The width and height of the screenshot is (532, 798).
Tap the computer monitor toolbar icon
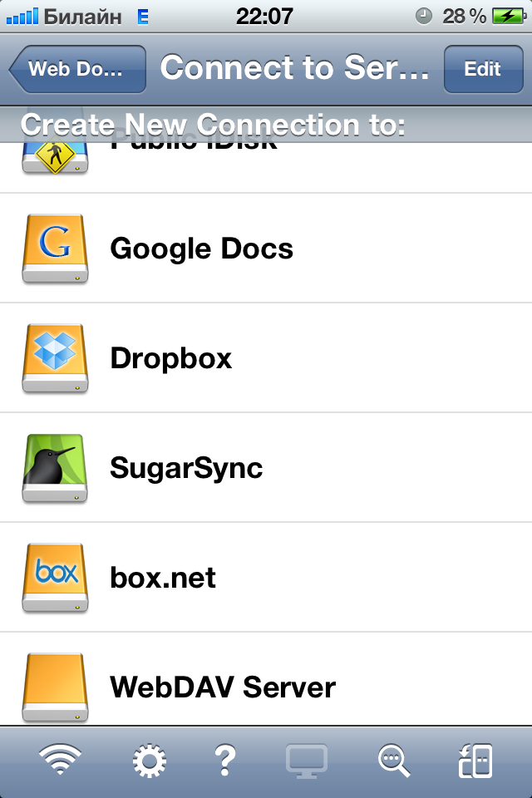coord(306,761)
